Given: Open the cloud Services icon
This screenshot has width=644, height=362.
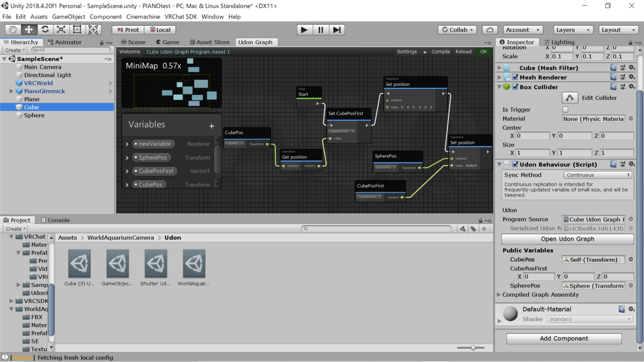Looking at the screenshot, I should tap(490, 30).
